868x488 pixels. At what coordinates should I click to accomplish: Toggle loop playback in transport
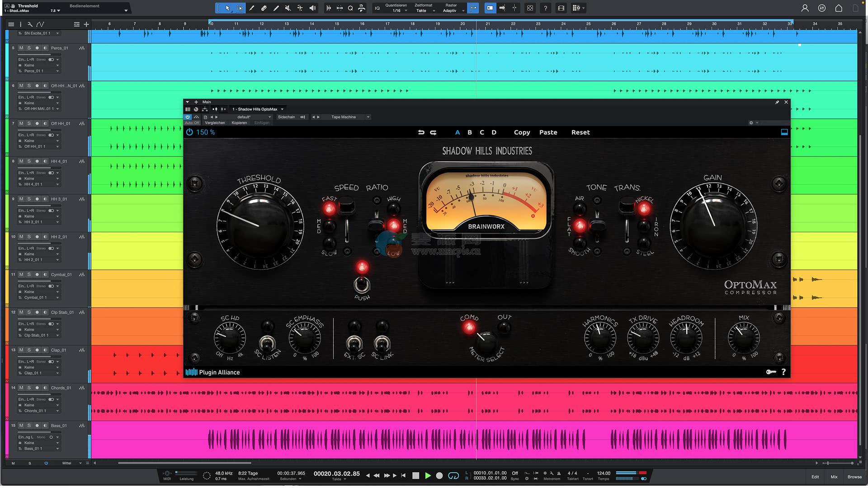453,476
